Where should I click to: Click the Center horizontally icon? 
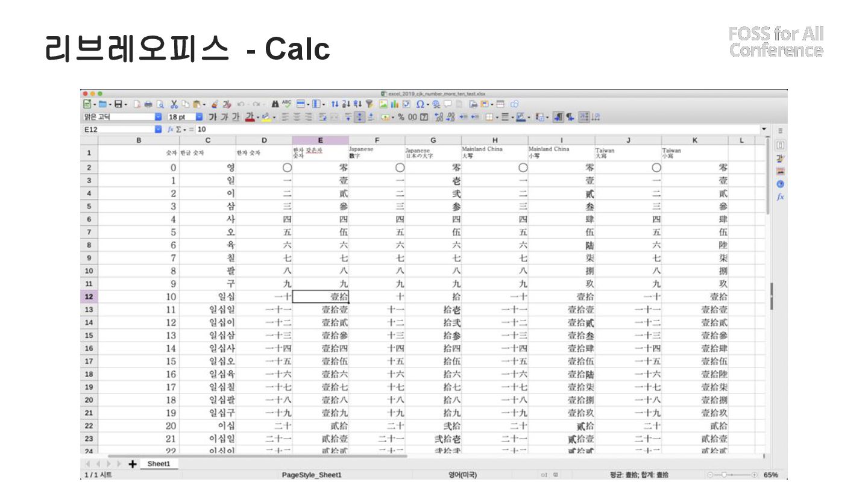tap(297, 117)
